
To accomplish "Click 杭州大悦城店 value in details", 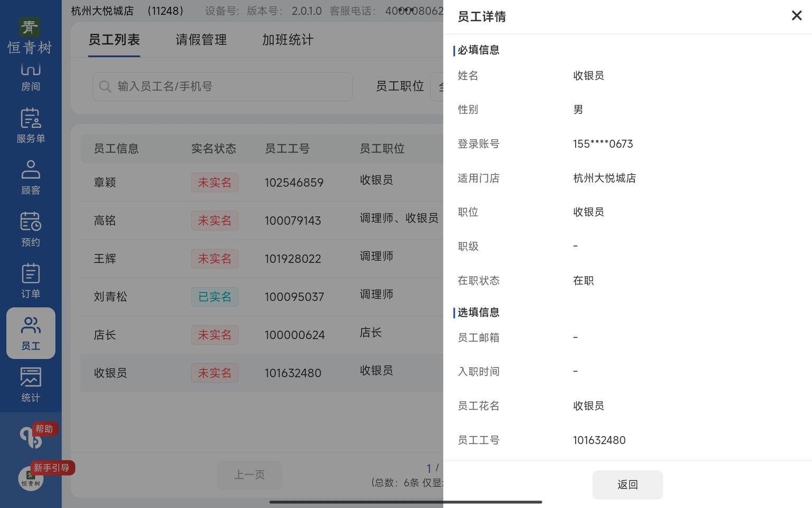I will [605, 178].
